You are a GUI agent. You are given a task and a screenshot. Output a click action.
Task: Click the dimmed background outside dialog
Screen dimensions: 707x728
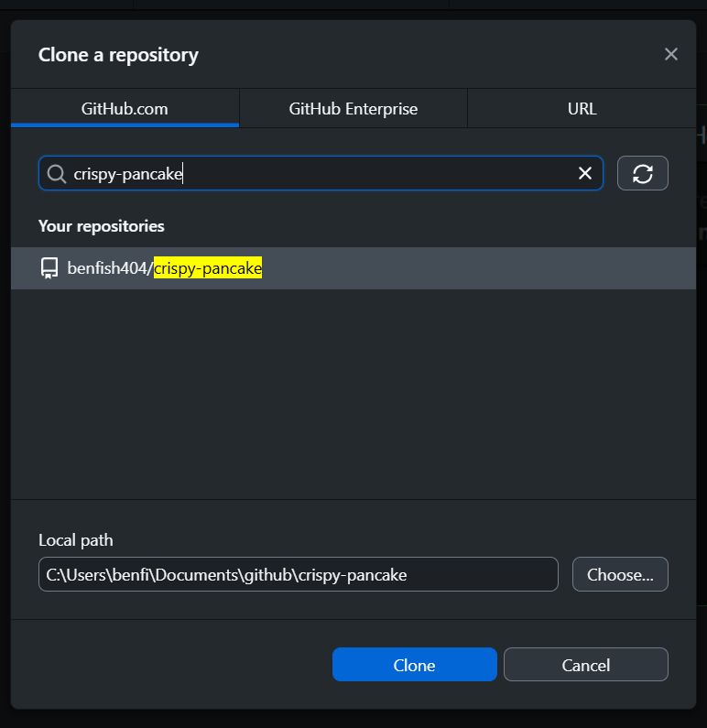point(353,718)
